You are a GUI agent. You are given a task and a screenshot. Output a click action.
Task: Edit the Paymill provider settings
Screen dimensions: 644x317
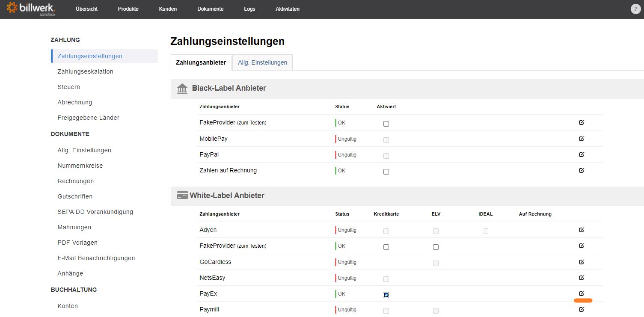[581, 309]
